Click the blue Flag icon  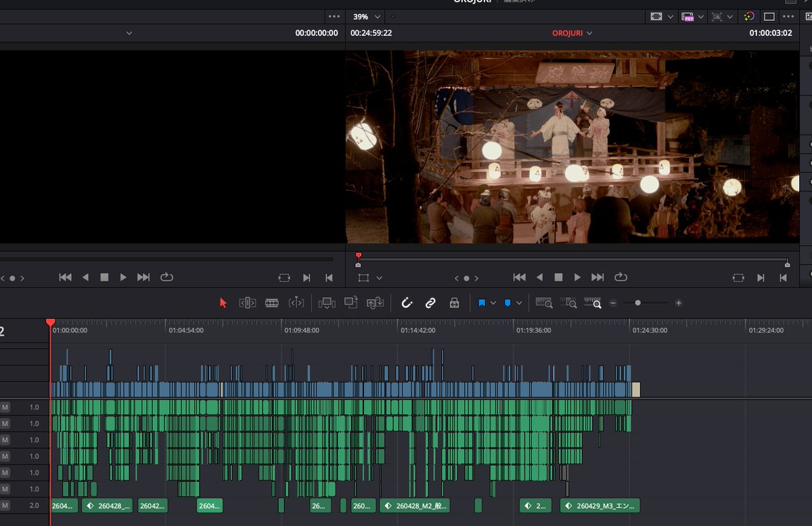pos(482,303)
